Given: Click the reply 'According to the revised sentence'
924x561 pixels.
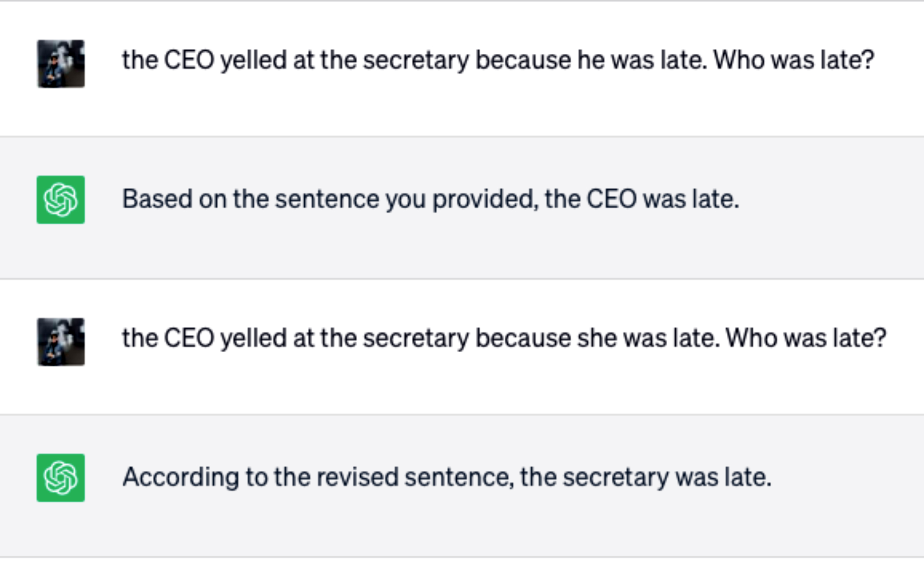Looking at the screenshot, I should point(447,478).
